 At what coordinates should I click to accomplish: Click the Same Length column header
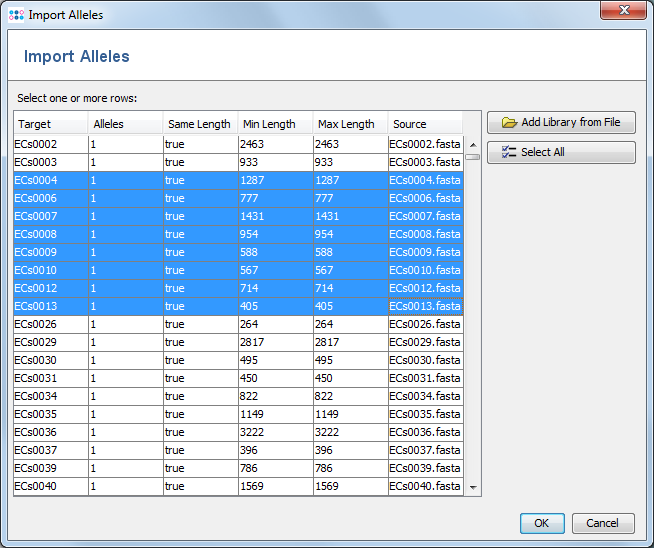pos(200,124)
